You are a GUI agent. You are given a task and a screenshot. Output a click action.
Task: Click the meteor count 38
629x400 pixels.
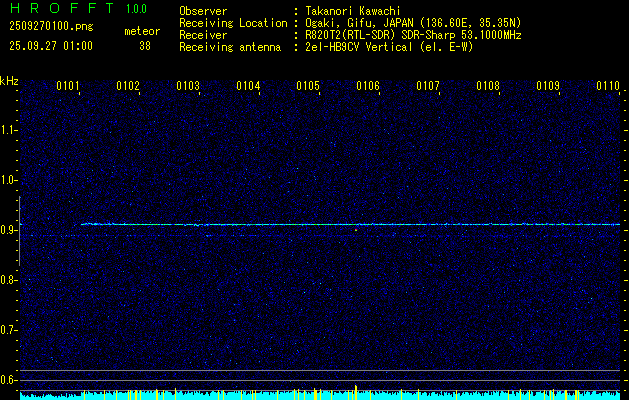point(145,46)
